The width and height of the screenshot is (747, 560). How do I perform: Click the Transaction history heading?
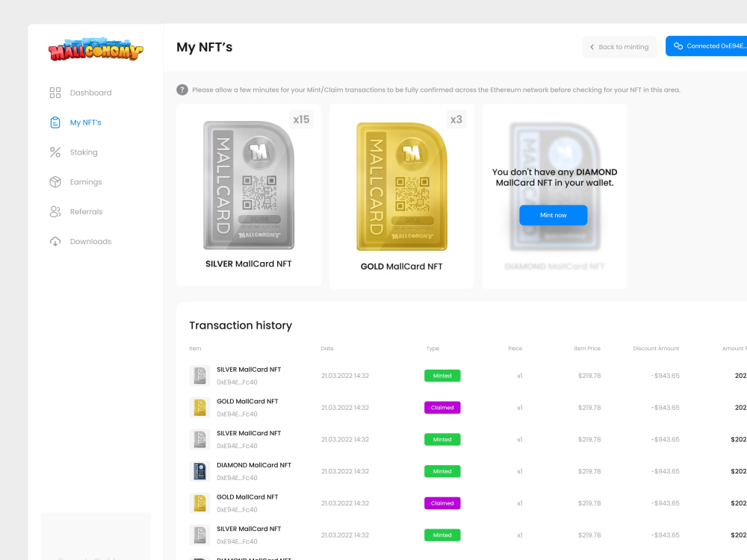coord(241,326)
